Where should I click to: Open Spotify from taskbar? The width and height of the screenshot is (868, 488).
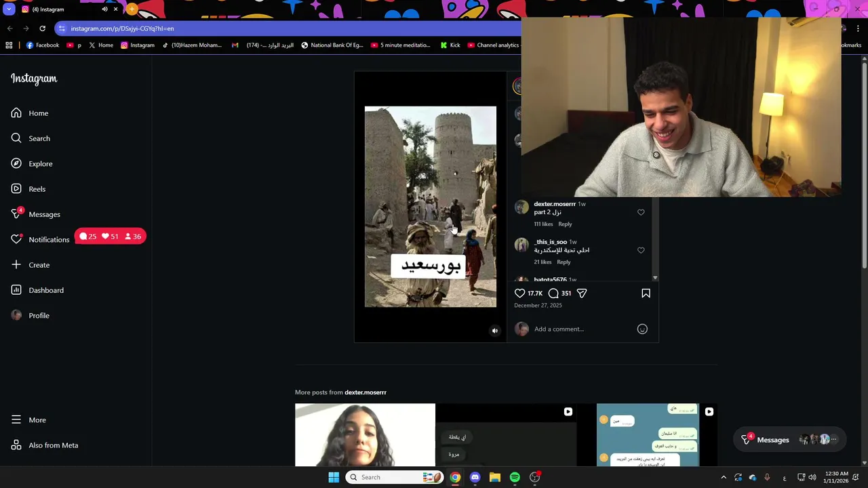pyautogui.click(x=515, y=477)
